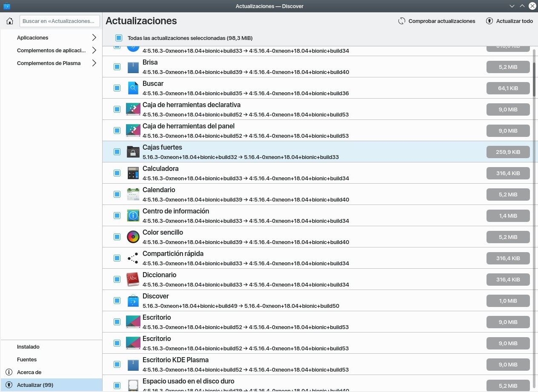
Task: Click the 1,0 MiB button for Discover
Action: (508, 301)
